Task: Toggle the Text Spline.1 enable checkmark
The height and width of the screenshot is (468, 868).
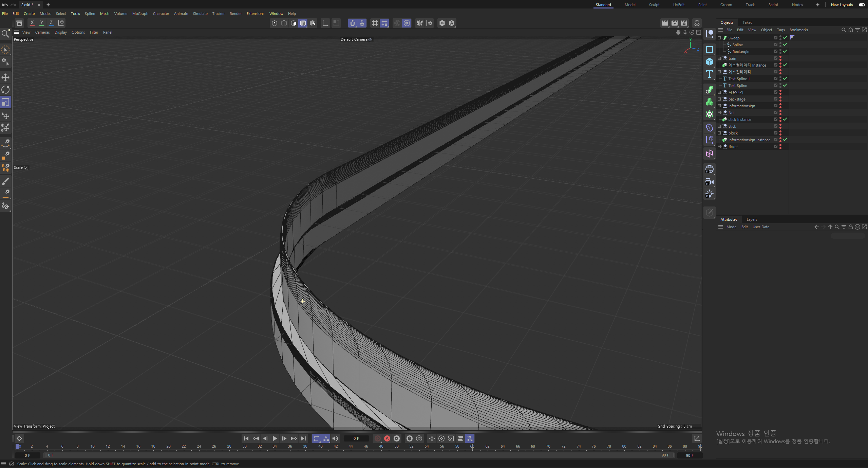Action: (x=785, y=78)
